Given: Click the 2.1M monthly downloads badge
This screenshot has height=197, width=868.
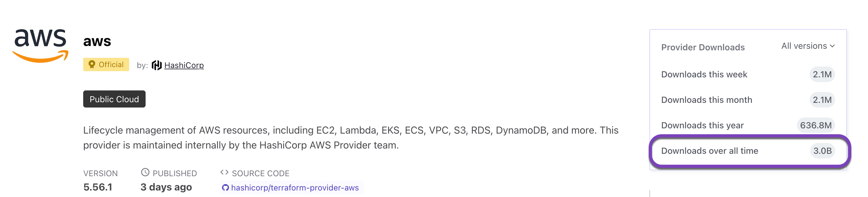Looking at the screenshot, I should 822,100.
